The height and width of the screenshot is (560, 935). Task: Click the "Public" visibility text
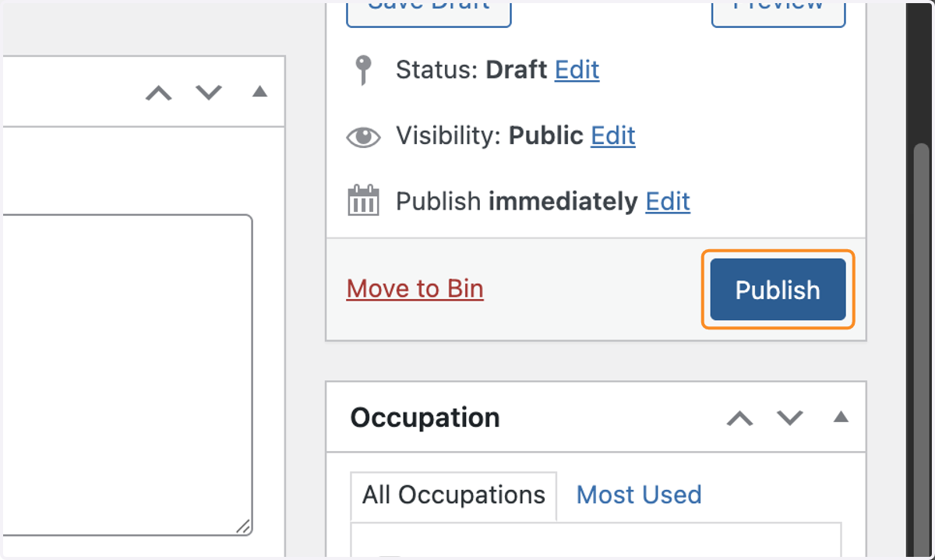[x=545, y=136]
